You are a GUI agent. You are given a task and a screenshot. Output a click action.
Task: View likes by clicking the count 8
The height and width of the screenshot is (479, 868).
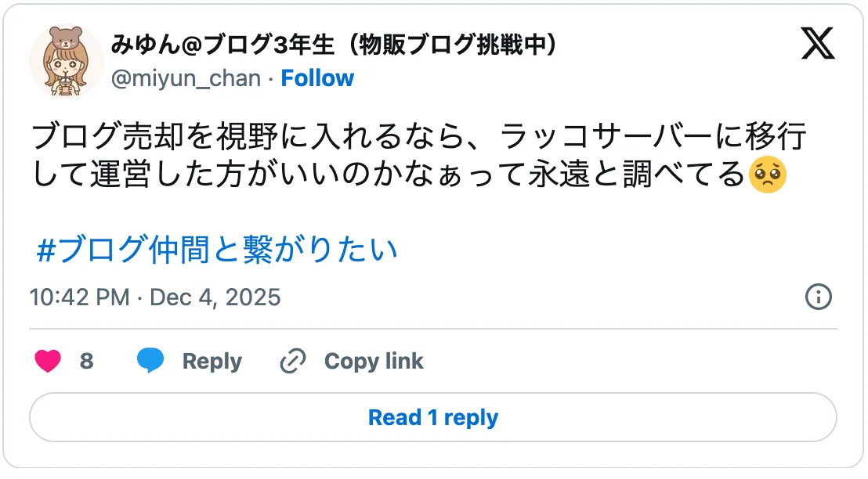(88, 361)
